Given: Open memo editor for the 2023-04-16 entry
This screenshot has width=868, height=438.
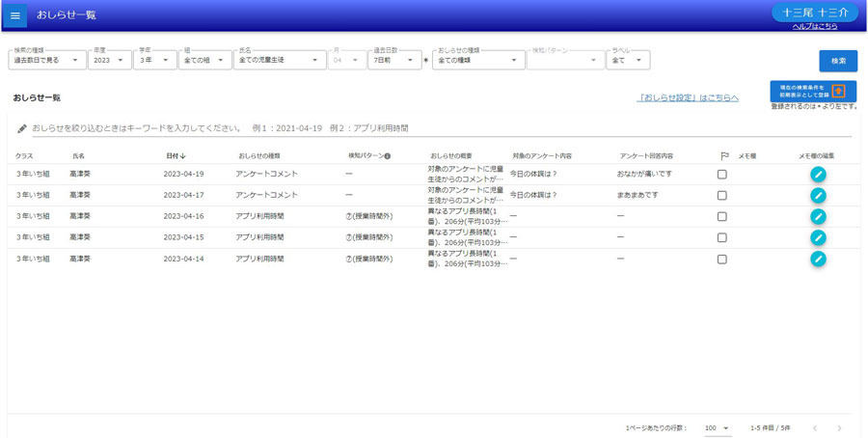Looking at the screenshot, I should pos(818,216).
